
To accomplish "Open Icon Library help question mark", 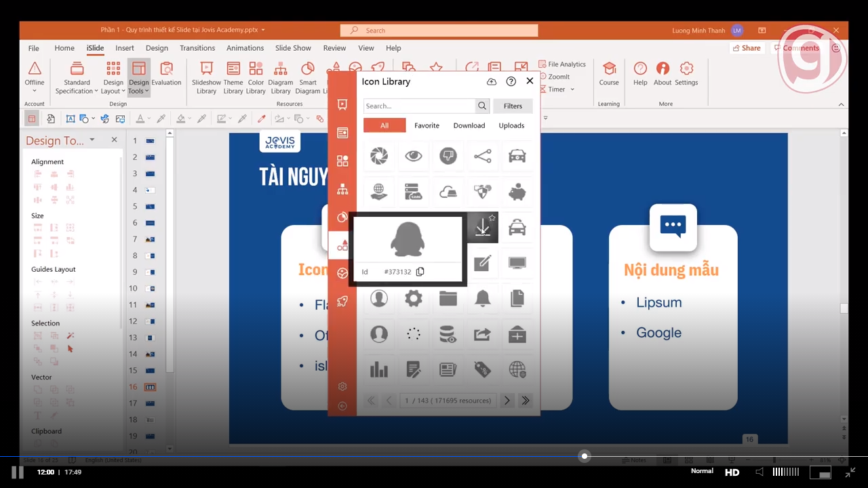I will (511, 81).
